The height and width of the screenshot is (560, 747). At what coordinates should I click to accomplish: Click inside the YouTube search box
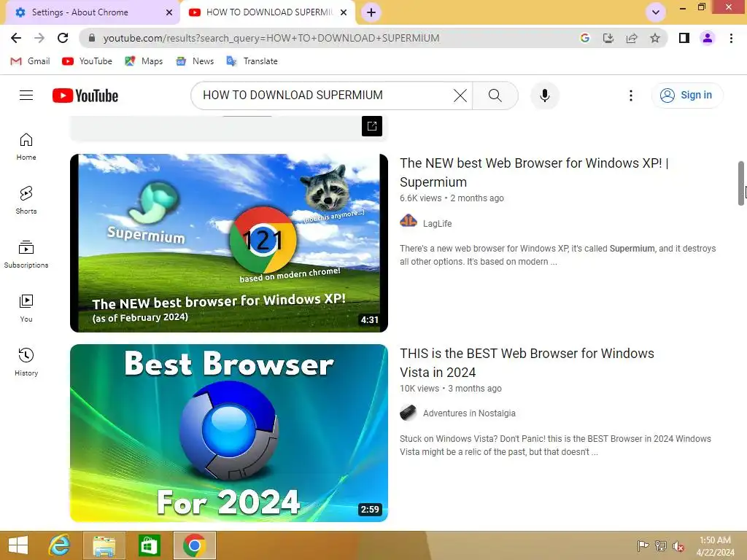pyautogui.click(x=324, y=96)
